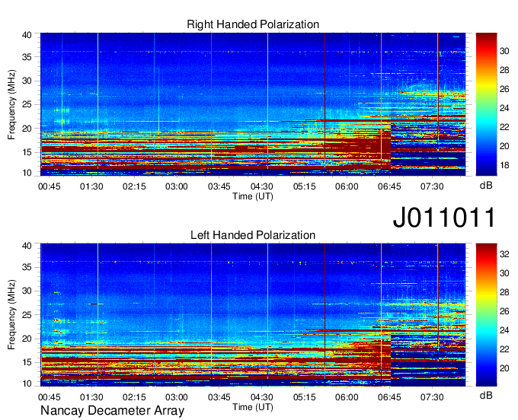Click "05:15" time tick under Left Handed plot
Image resolution: width=518 pixels, height=420 pixels.
304,397
